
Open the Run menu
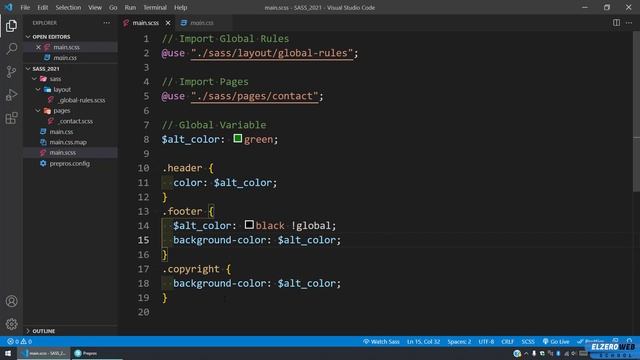point(130,7)
